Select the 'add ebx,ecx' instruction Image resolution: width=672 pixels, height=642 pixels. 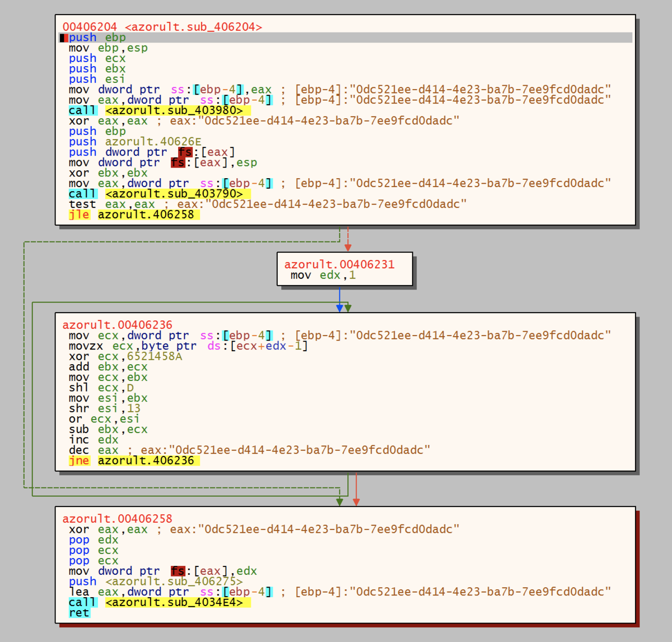tap(108, 367)
